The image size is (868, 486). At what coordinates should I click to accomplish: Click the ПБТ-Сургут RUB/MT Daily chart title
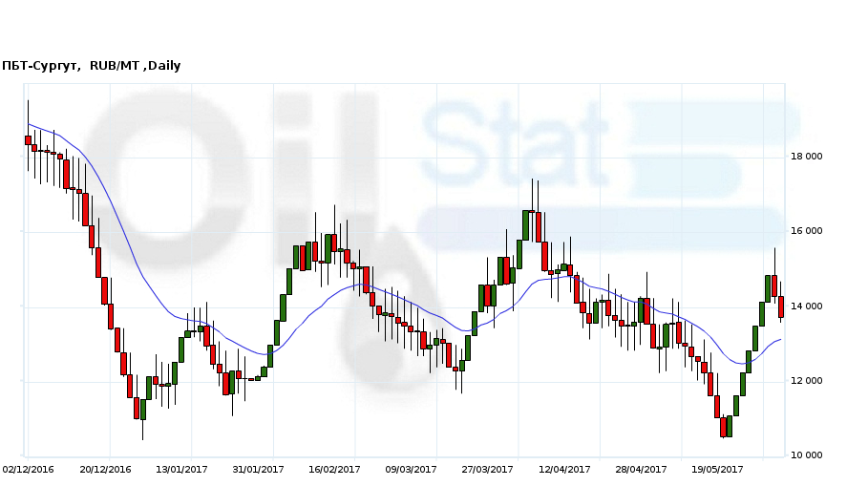point(92,66)
